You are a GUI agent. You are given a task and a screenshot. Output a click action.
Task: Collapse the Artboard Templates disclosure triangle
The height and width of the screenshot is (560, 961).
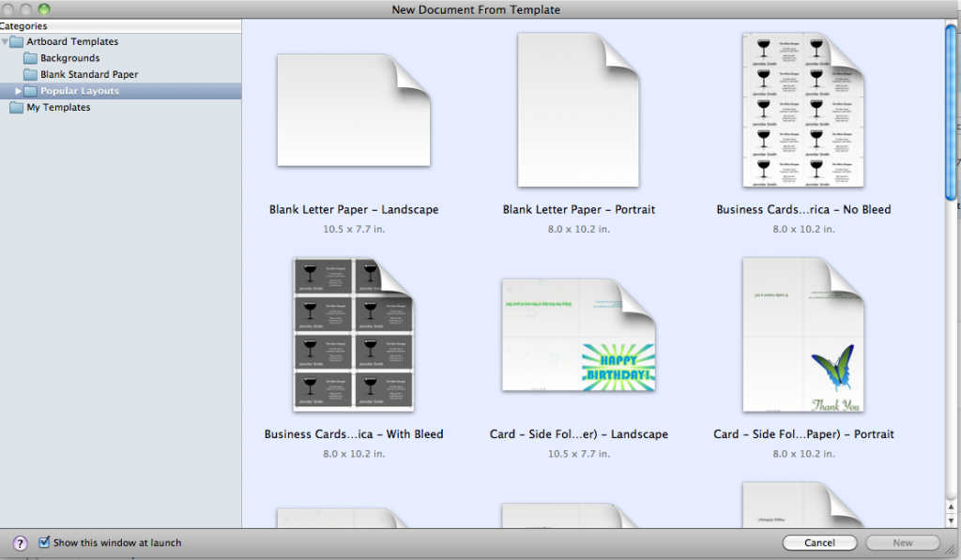point(5,41)
